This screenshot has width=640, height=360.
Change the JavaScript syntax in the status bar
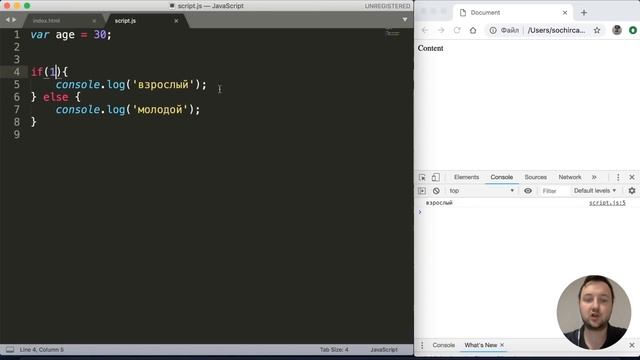coord(384,350)
